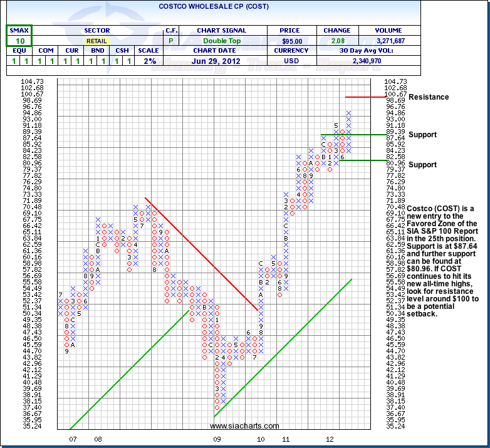Image resolution: width=490 pixels, height=448 pixels.
Task: Click the Resistance label by the red line
Action: pyautogui.click(x=429, y=97)
